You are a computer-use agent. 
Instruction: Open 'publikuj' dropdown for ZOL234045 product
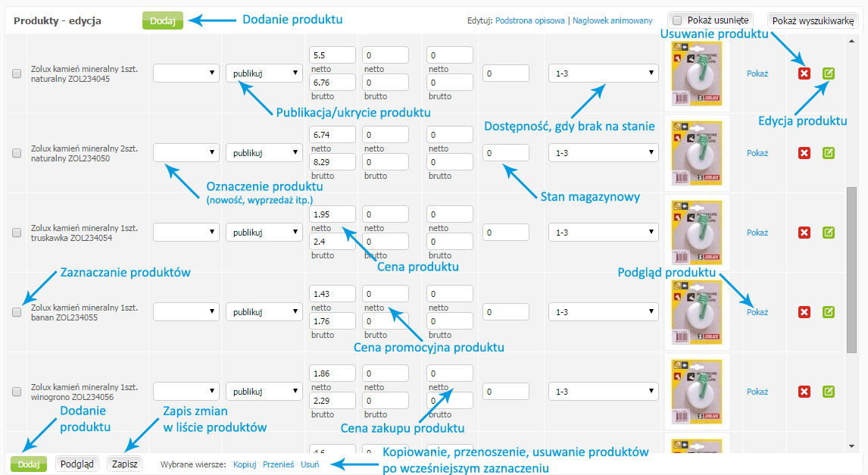[x=264, y=73]
